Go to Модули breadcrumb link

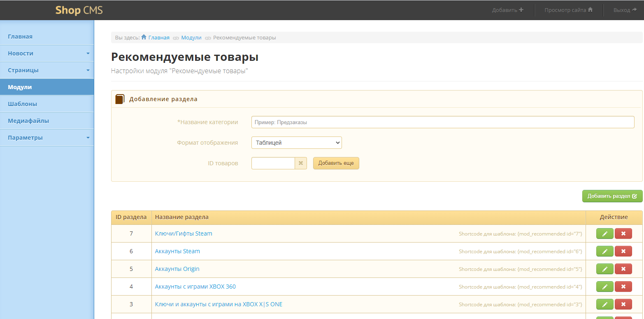[191, 37]
